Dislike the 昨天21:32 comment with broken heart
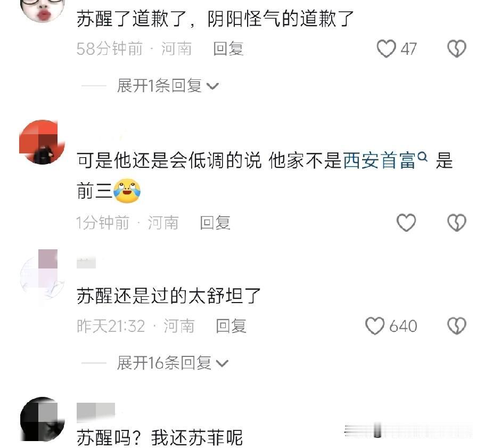Image resolution: width=484 pixels, height=448 pixels. (457, 325)
